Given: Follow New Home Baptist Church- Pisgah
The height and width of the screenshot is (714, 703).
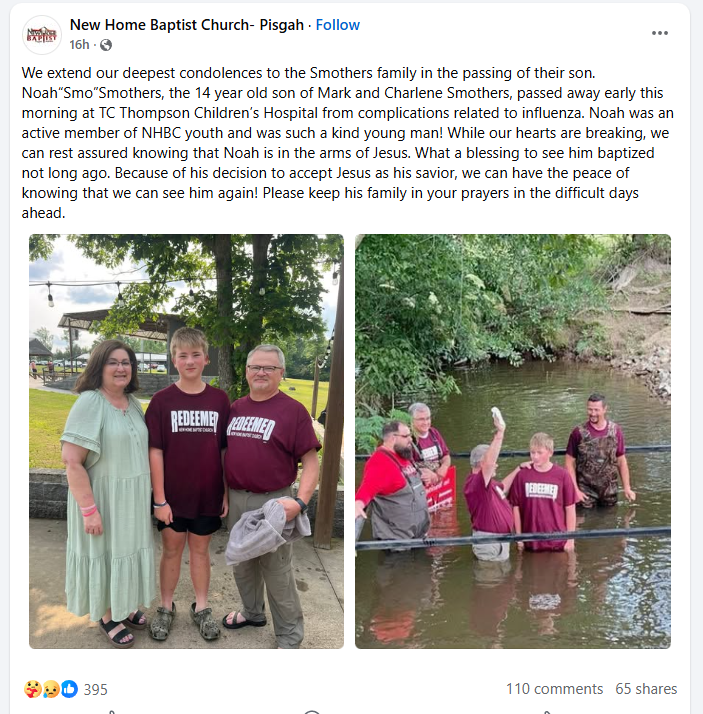Looking at the screenshot, I should click(x=337, y=25).
